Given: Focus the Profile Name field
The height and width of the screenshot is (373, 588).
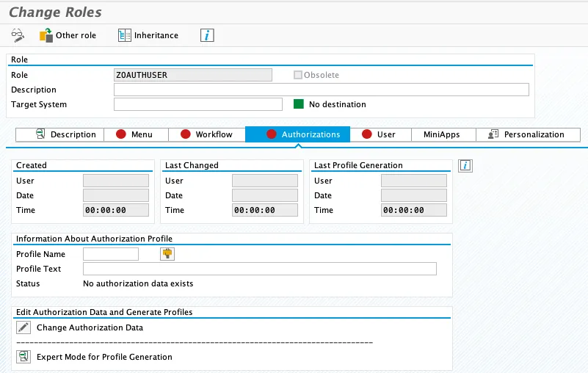Looking at the screenshot, I should click(110, 254).
